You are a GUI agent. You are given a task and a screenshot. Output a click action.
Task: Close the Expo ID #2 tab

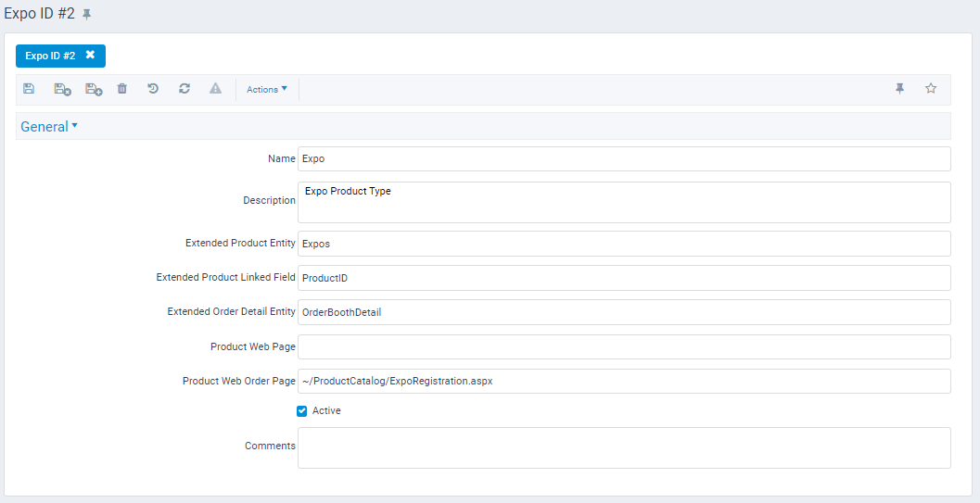[90, 56]
